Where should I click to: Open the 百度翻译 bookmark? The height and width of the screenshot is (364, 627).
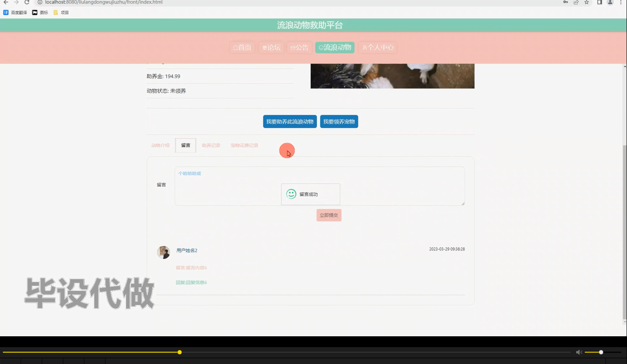pos(15,12)
